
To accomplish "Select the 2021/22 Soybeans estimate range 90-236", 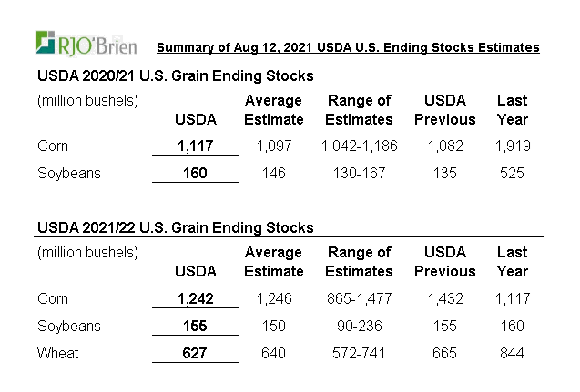I will (x=359, y=326).
